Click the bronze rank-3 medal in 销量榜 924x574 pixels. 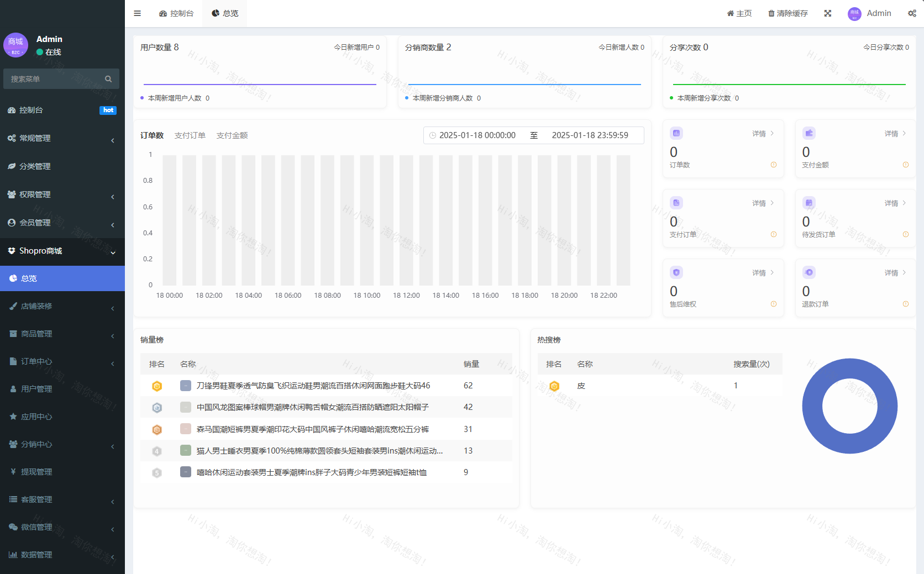click(x=157, y=429)
